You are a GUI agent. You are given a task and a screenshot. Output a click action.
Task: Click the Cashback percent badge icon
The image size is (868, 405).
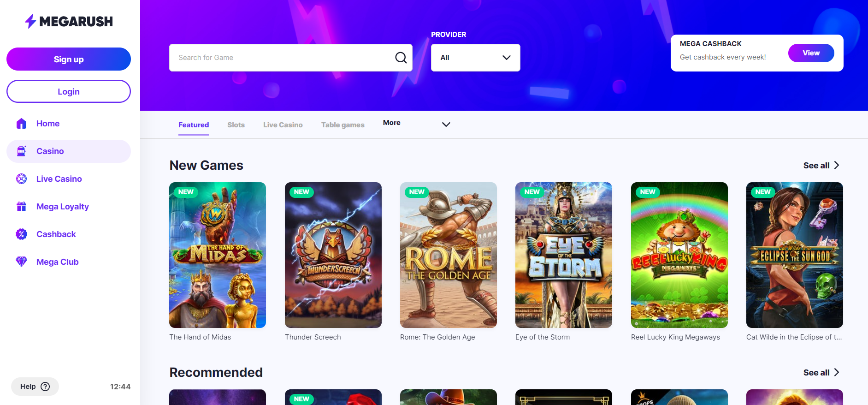[22, 234]
